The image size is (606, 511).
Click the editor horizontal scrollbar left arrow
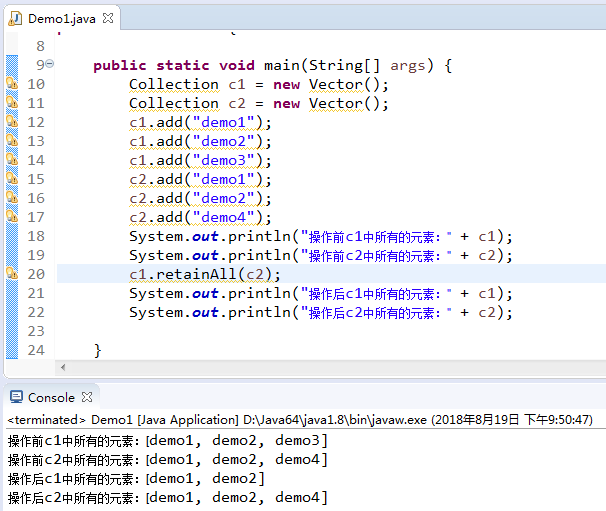(x=63, y=367)
